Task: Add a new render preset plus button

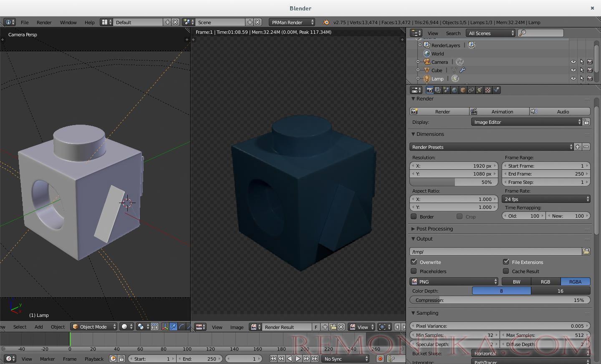Action: click(578, 147)
